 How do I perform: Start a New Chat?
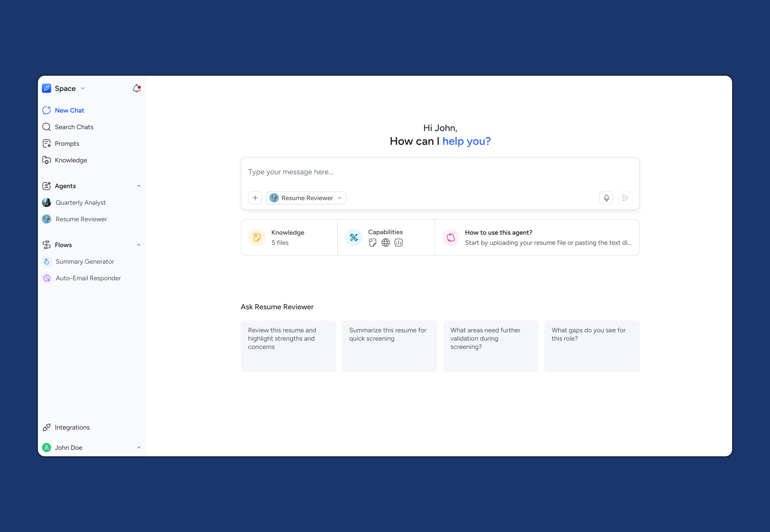pyautogui.click(x=69, y=110)
